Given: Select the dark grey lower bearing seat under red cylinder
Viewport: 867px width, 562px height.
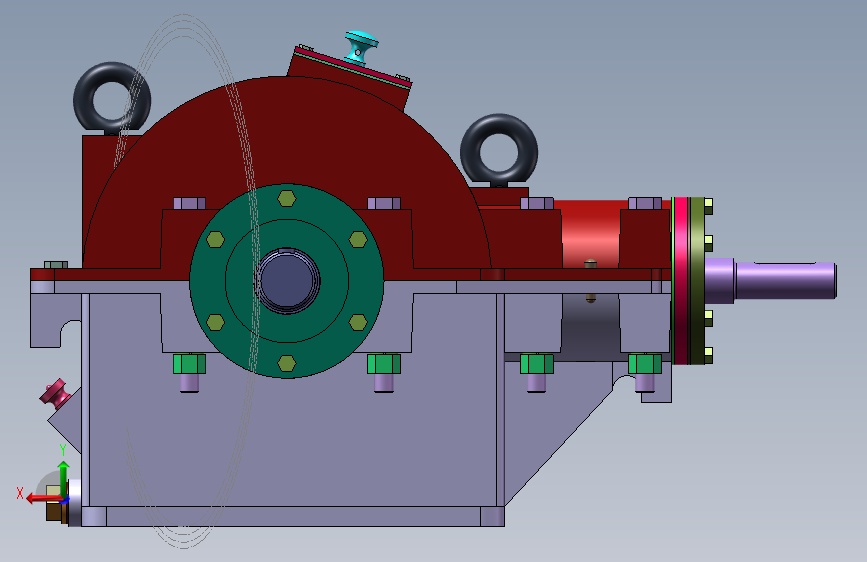Looking at the screenshot, I should click(591, 327).
